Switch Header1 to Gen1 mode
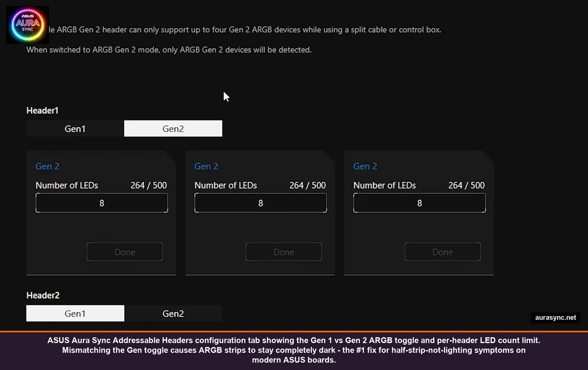This screenshot has width=588, height=370. tap(75, 128)
